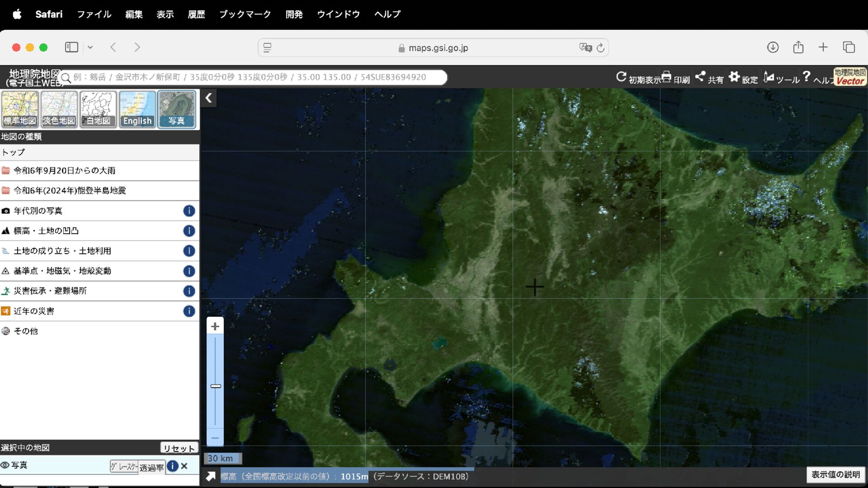Show info for 年代別の写真
Image resolution: width=868 pixels, height=488 pixels.
pos(189,211)
